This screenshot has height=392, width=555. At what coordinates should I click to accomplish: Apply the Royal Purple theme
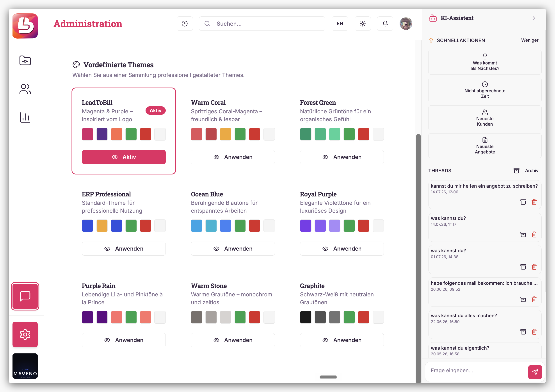342,249
